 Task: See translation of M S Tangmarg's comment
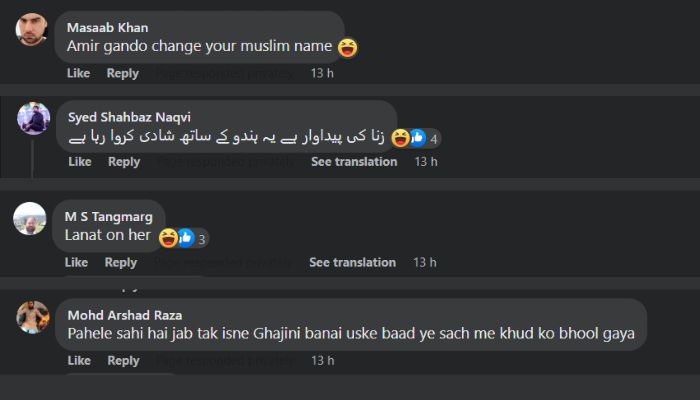[x=352, y=263]
